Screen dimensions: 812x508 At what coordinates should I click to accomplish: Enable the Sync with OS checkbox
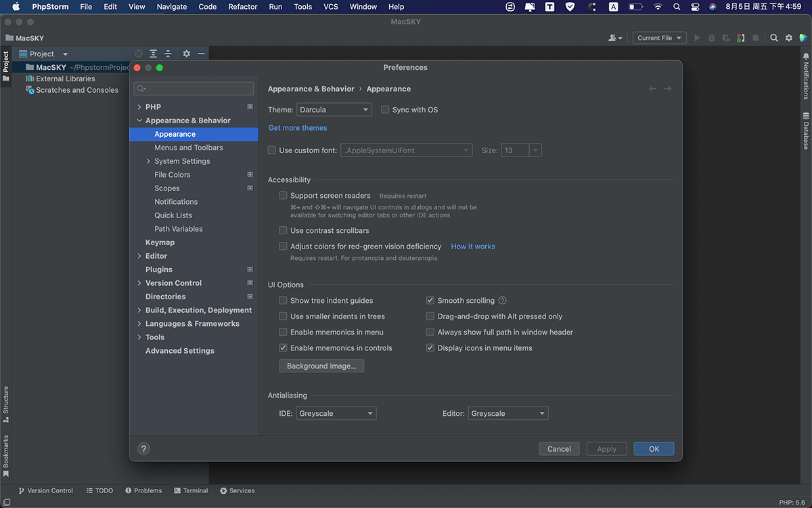tap(385, 110)
